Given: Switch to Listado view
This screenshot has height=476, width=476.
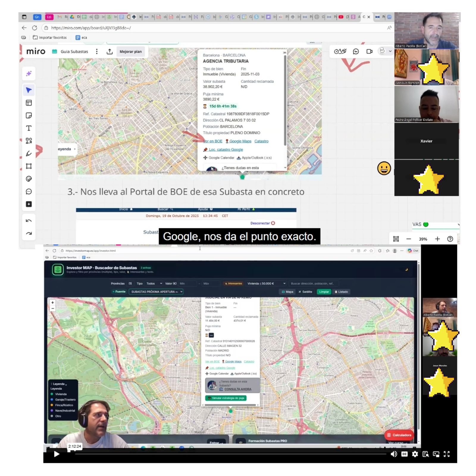Looking at the screenshot, I should [341, 292].
